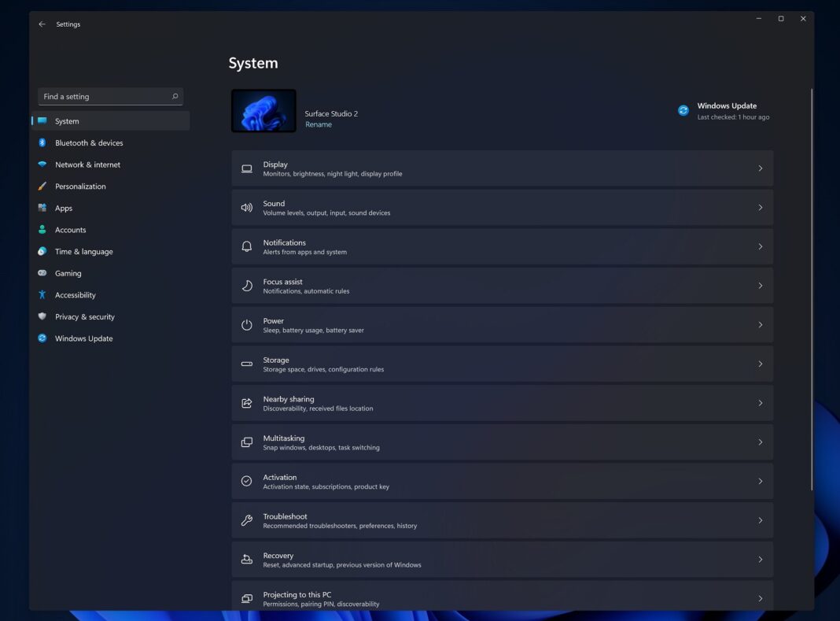
Task: Click the Nearby sharing icon
Action: click(245, 403)
